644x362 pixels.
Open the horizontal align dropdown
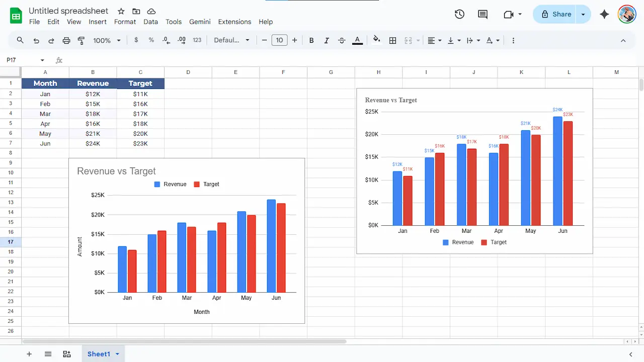tap(434, 40)
